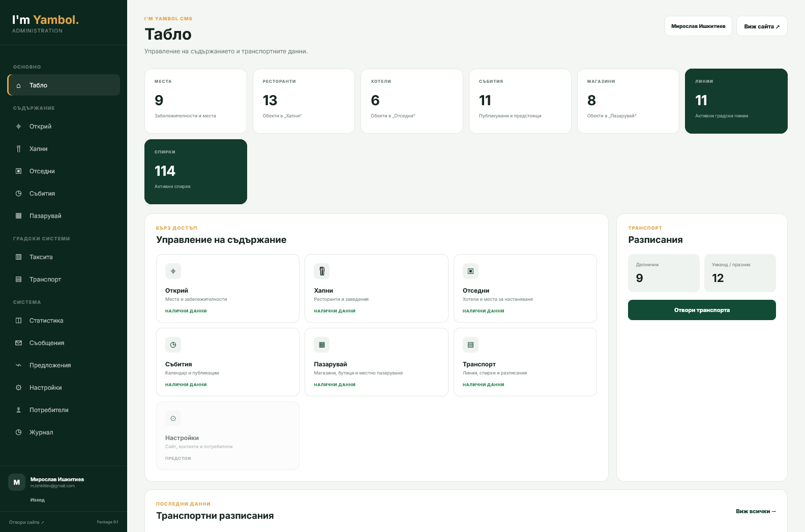Open the site via Виж сайта button
Viewport: 805px width, 532px height.
click(x=762, y=26)
